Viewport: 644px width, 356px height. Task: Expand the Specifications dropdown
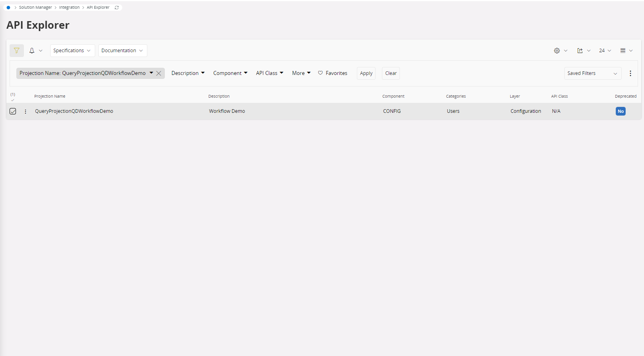click(72, 51)
